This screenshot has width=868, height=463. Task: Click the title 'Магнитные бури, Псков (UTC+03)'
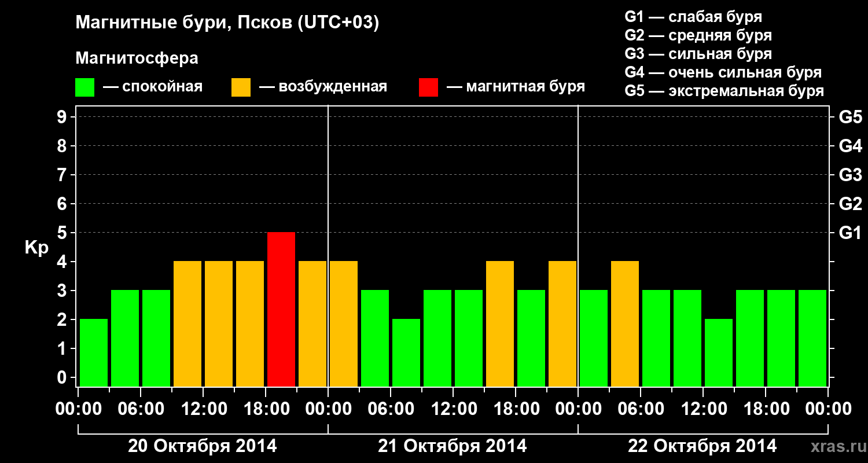tap(227, 24)
